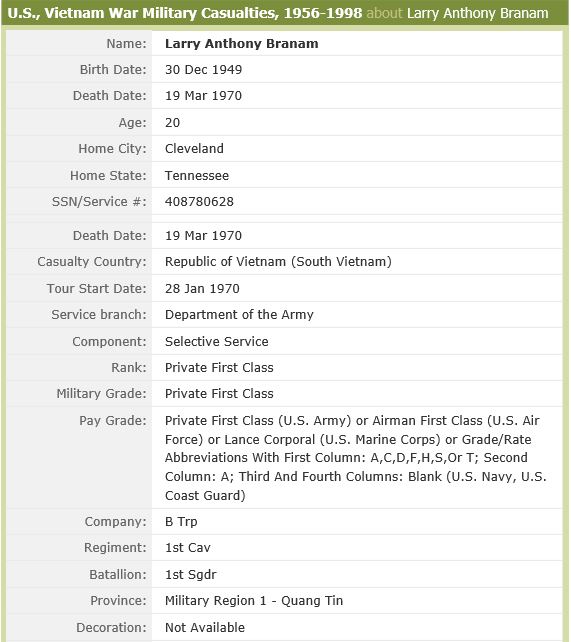The width and height of the screenshot is (571, 642).
Task: Click the Province value Quang Tin
Action: click(254, 601)
